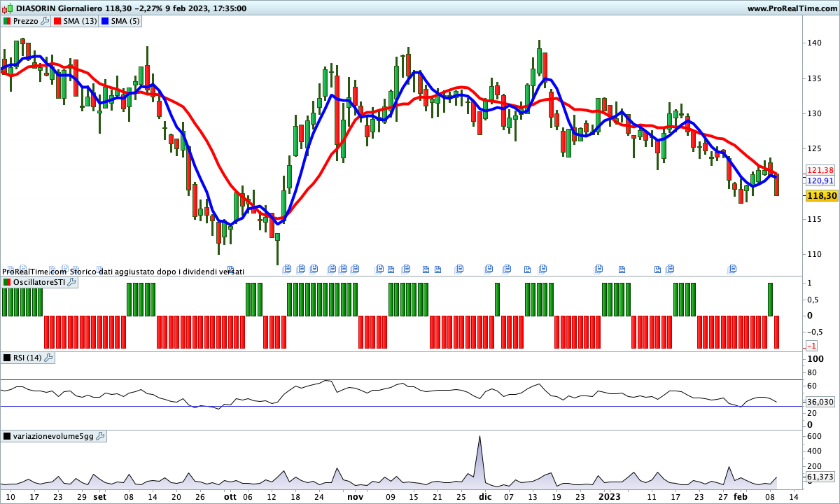
Task: Click the Storico dati aggiustato dividend notice
Action: 157,271
